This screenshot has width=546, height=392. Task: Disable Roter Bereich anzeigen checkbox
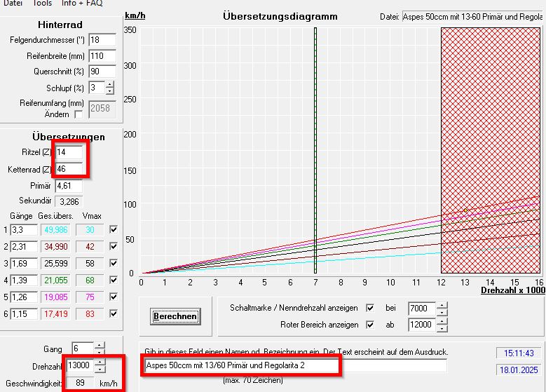point(370,325)
